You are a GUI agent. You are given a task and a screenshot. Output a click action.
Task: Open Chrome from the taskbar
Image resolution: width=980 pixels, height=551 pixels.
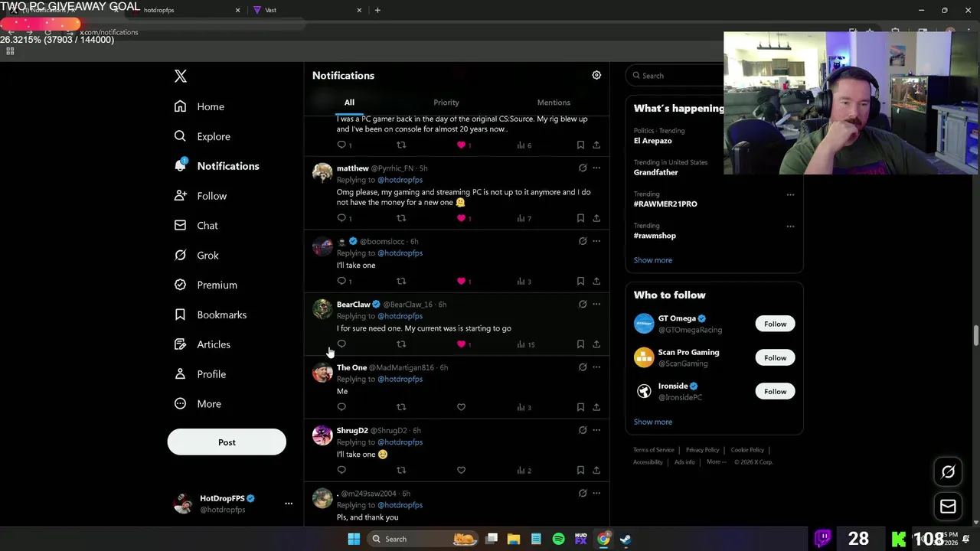coord(603,539)
